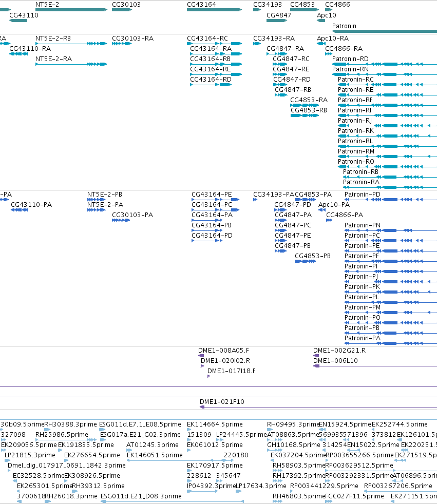
Task: Click transcript Apc10-RA label
Action: 332,38
